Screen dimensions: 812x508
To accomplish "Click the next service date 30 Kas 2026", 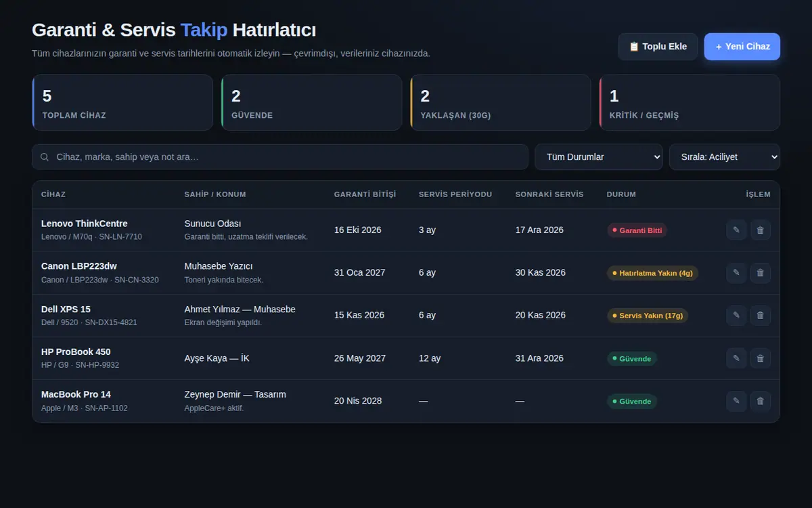I will 541,273.
